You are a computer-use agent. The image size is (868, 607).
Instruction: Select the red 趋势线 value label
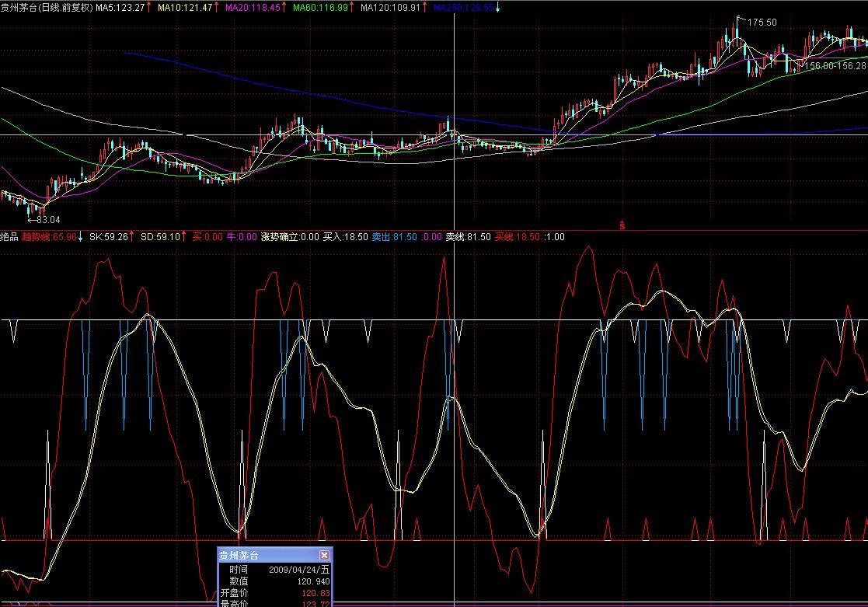tap(49, 236)
